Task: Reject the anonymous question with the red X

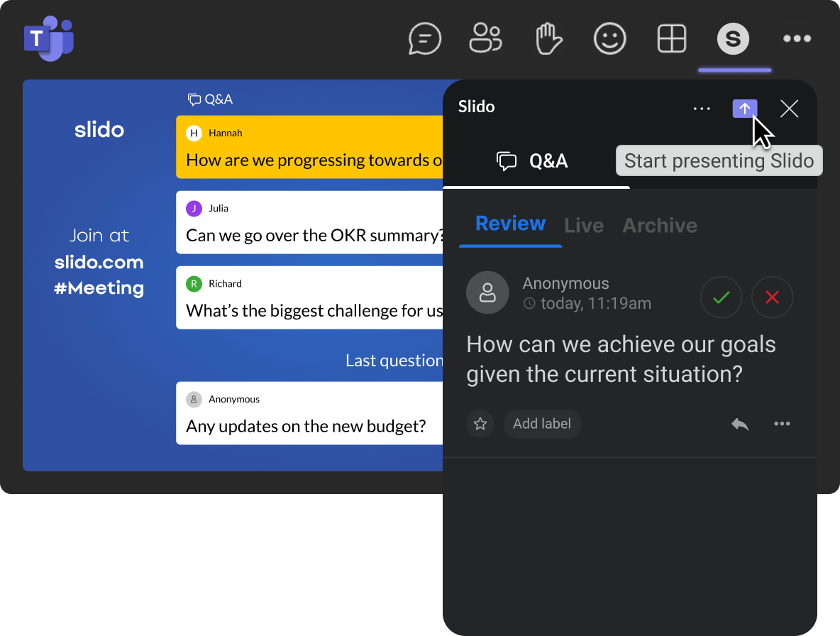Action: point(772,297)
